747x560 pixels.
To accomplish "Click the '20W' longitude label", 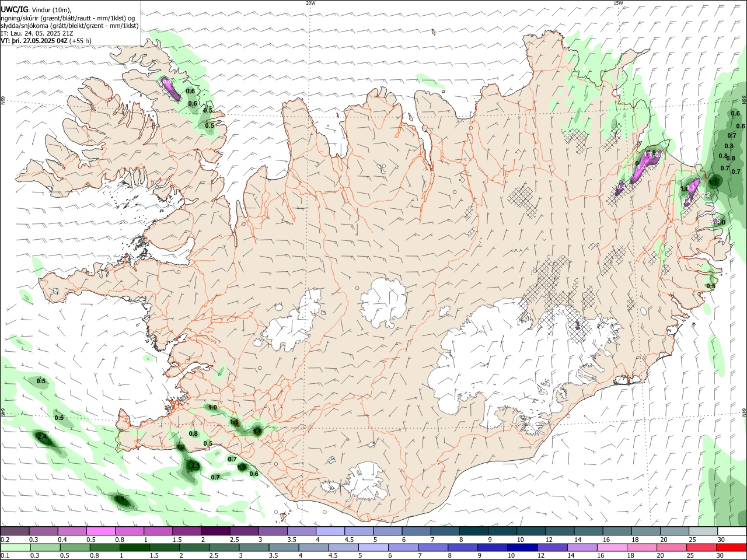I will (310, 3).
